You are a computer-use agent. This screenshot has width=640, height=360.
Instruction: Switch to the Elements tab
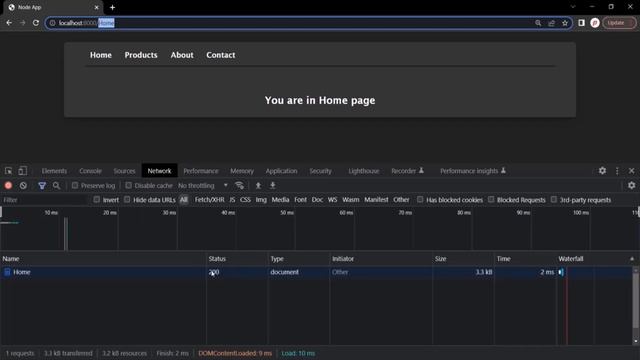(x=54, y=171)
